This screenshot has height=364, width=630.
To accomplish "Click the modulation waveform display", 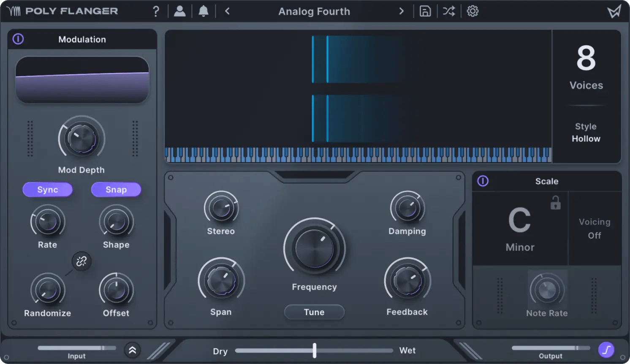I will [x=82, y=80].
